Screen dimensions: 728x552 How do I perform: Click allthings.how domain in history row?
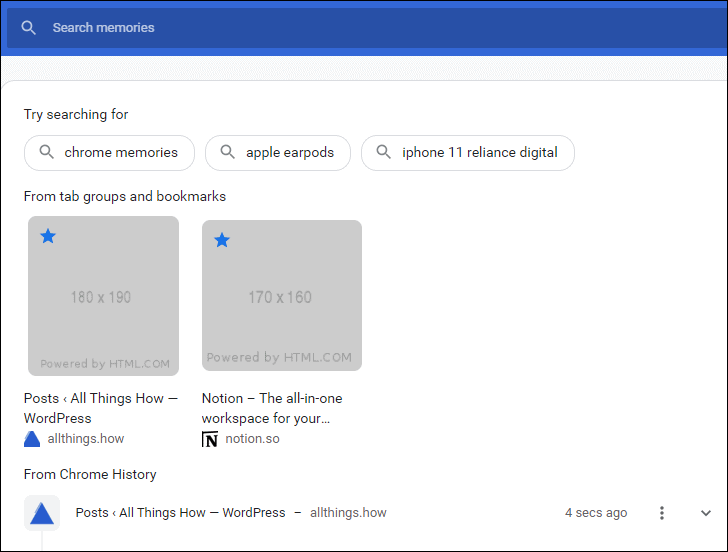pos(348,513)
